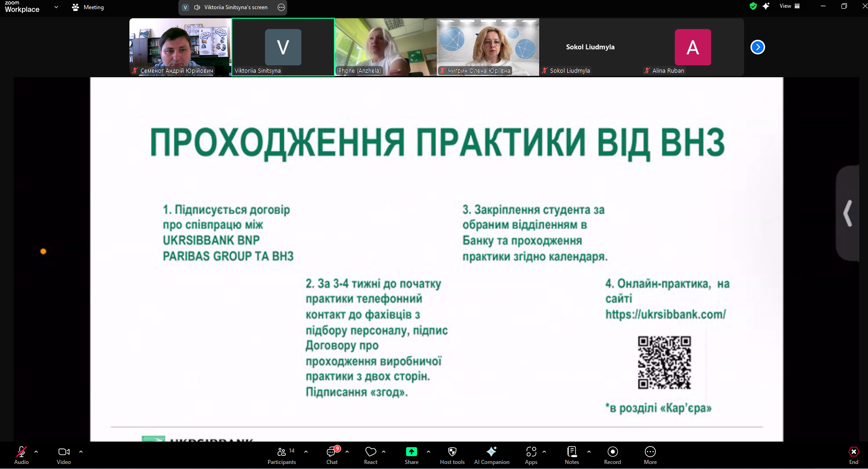Restore down the Zoom window
The image size is (868, 469).
coord(844,6)
